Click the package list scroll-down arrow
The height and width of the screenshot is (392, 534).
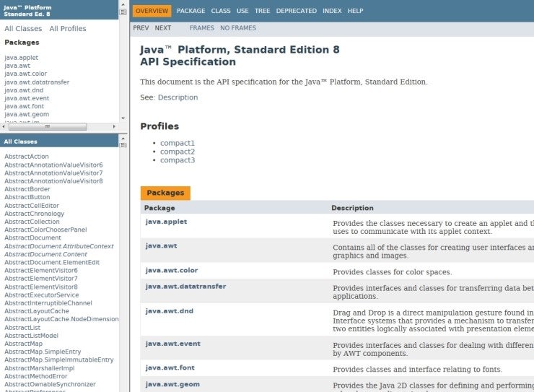(123, 118)
